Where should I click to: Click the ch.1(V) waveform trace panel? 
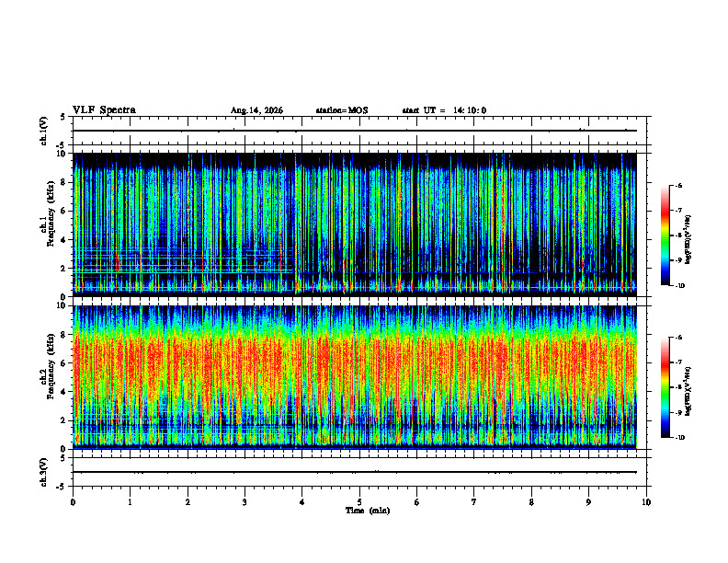tap(359, 131)
